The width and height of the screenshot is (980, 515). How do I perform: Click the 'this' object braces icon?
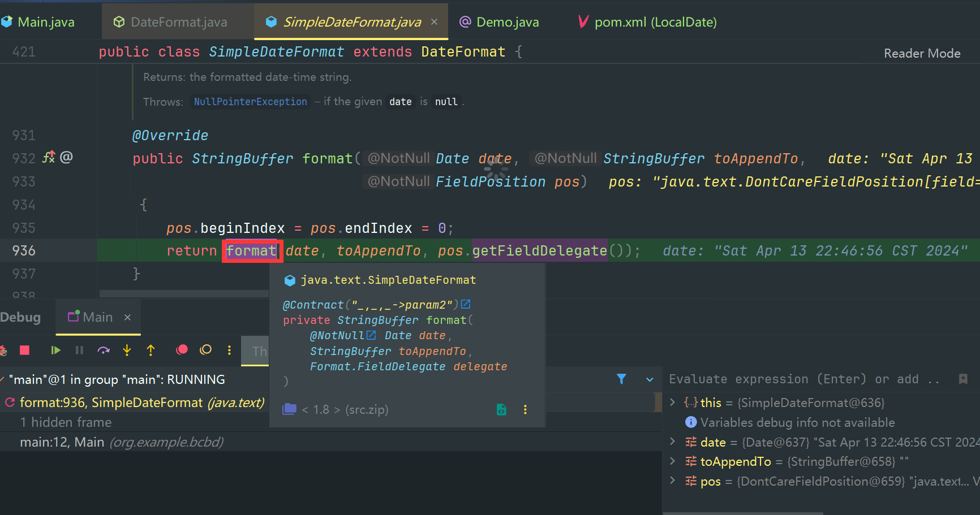[x=690, y=402]
